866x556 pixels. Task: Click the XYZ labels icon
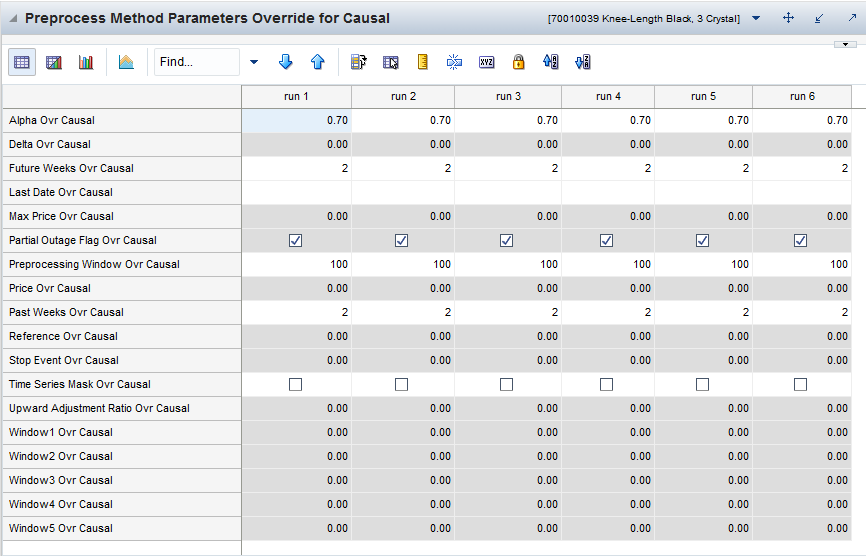pos(487,62)
